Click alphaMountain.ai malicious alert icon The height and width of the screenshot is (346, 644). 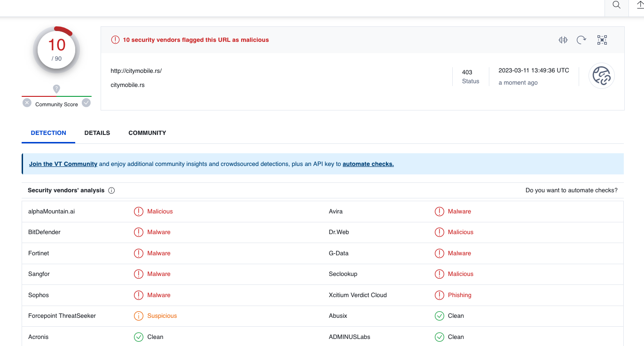[139, 212]
